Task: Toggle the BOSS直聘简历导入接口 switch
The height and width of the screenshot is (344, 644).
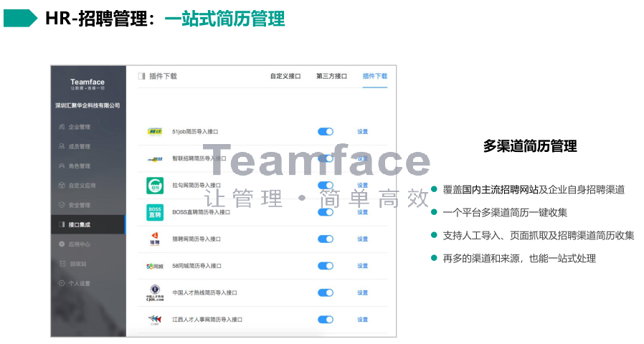Action: 326,212
